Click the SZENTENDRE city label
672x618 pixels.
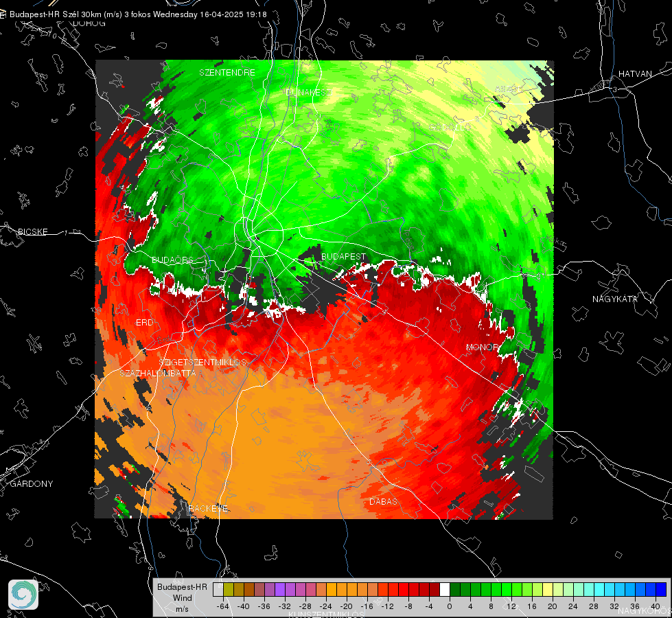pyautogui.click(x=227, y=73)
